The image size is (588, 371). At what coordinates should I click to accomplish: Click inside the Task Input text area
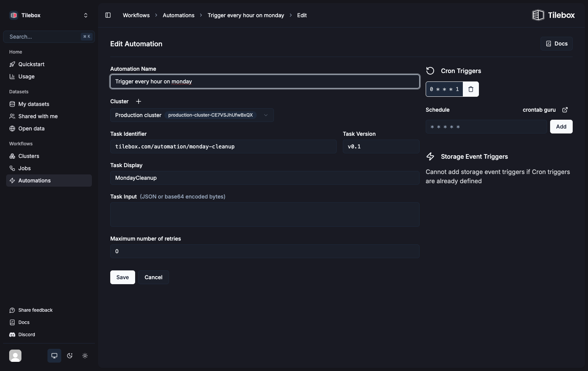265,214
